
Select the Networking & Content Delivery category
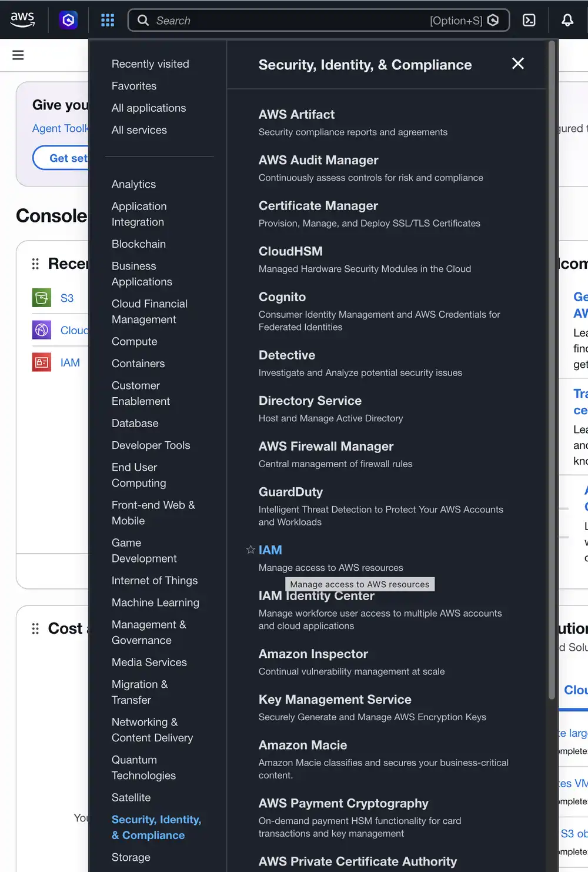point(152,730)
